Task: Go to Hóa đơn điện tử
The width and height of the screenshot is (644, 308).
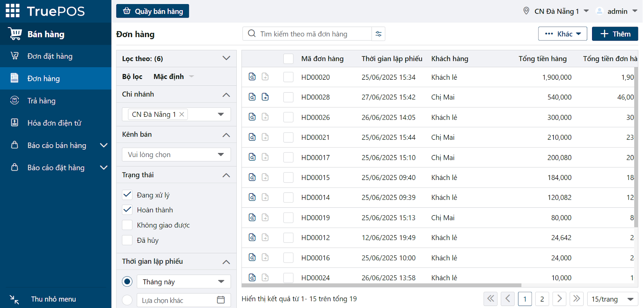Action: pos(54,123)
